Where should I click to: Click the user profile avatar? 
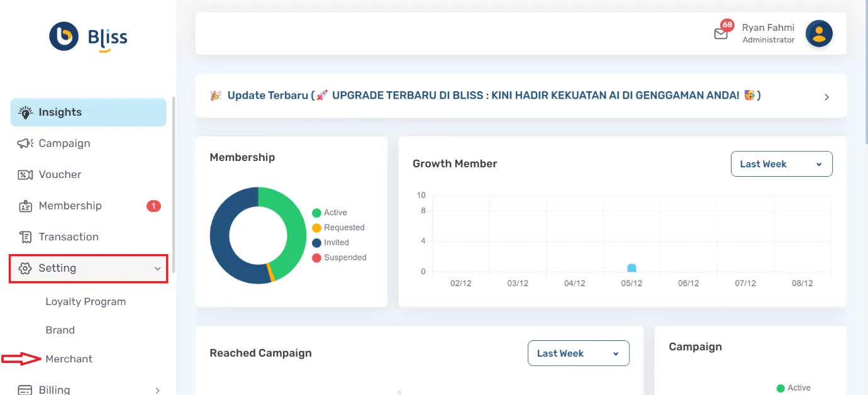click(819, 33)
